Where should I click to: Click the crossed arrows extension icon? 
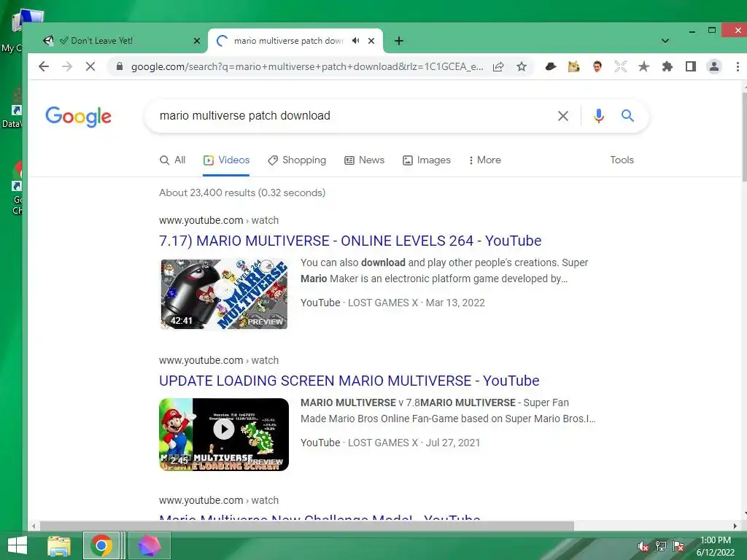[x=620, y=66]
